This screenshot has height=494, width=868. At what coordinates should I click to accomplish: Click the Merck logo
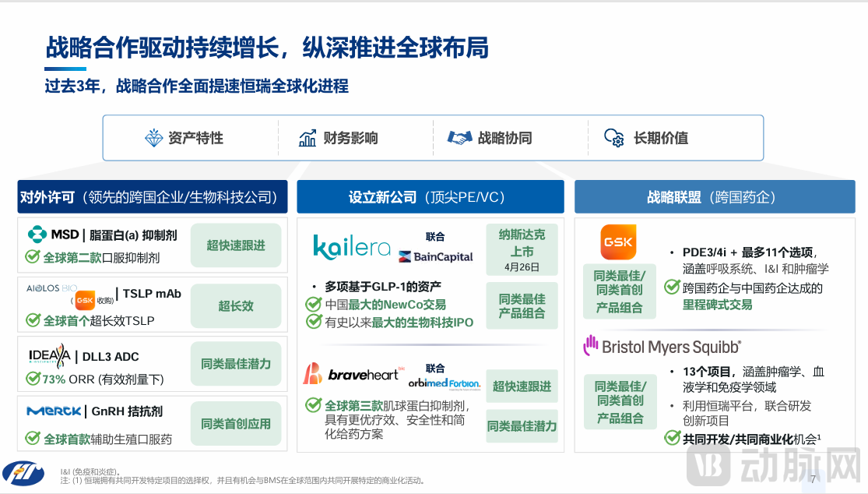click(54, 411)
